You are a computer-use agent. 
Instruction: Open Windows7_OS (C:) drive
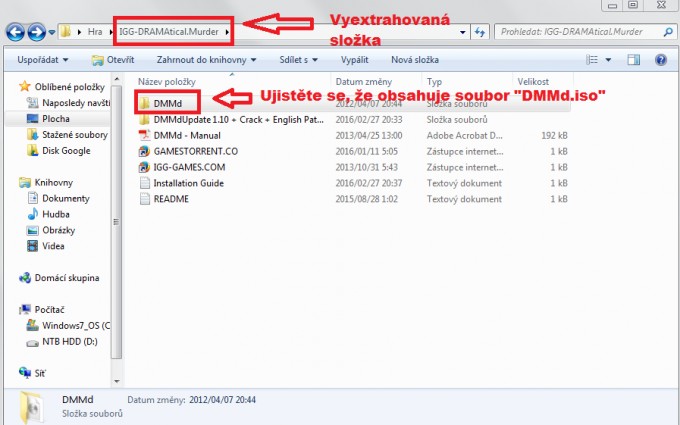pos(76,326)
